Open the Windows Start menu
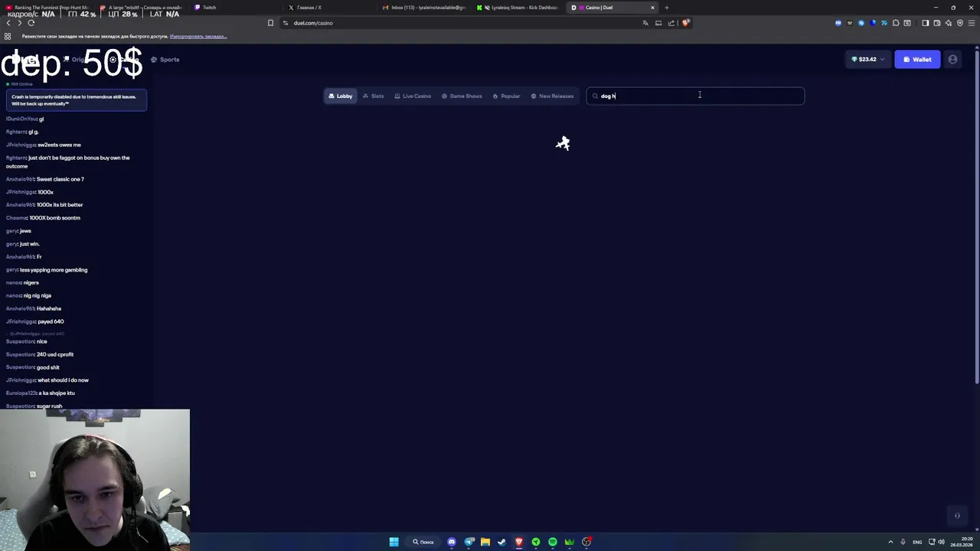980x551 pixels. [394, 542]
